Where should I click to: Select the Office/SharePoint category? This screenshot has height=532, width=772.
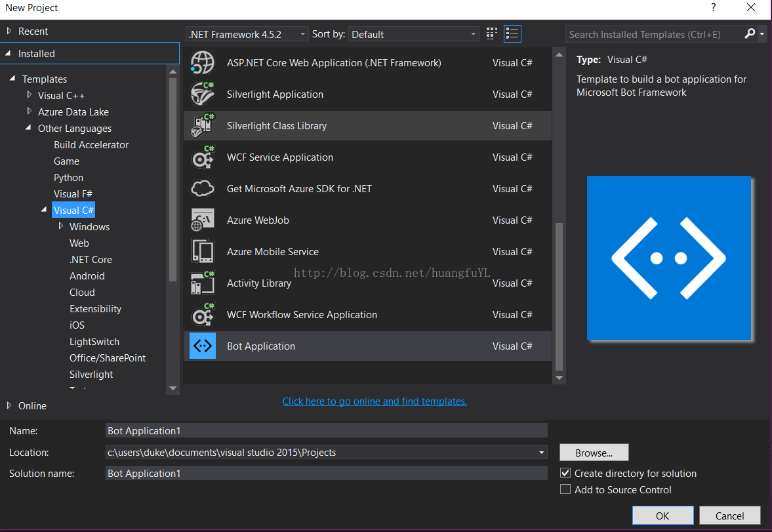pyautogui.click(x=108, y=358)
